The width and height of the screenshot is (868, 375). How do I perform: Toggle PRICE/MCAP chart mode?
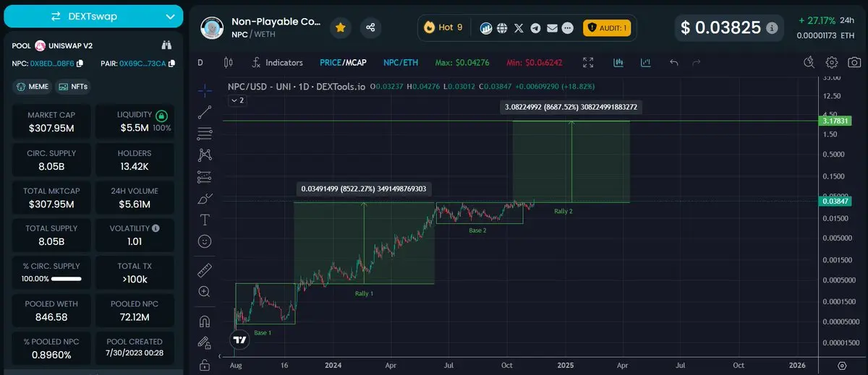point(344,63)
